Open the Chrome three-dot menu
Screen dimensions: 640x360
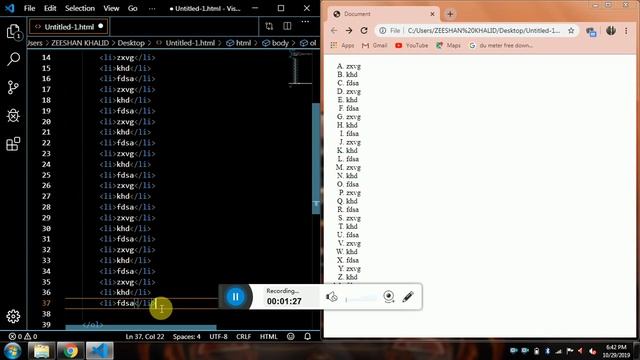pos(626,31)
